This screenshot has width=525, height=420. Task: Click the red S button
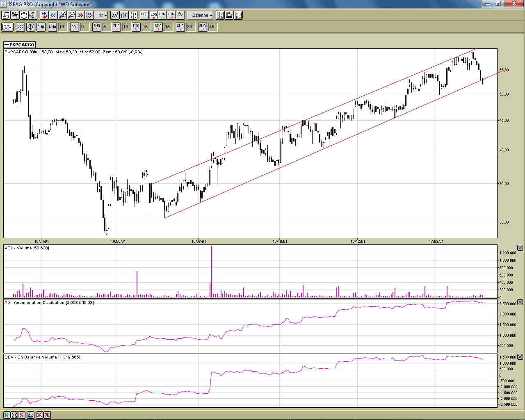pos(22,415)
